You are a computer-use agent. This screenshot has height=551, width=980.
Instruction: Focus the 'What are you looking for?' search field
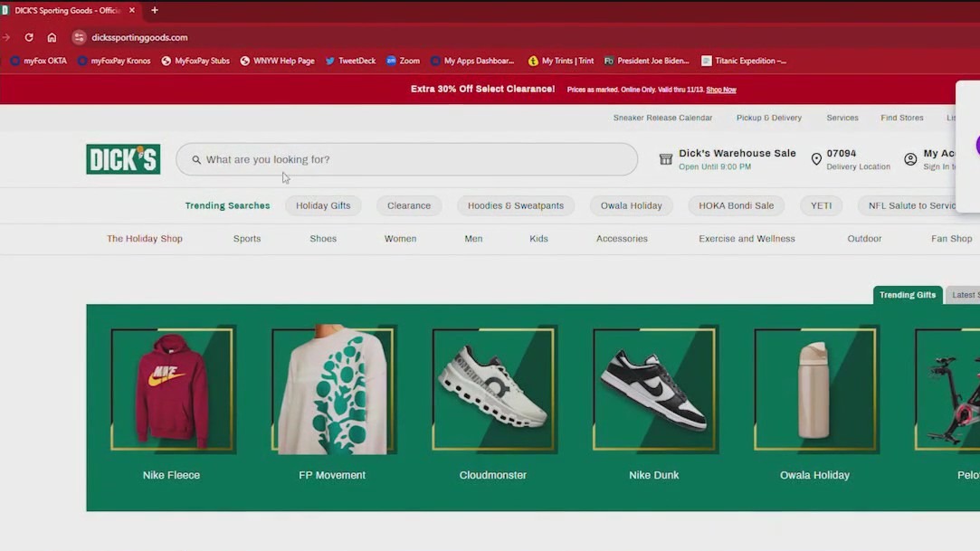[407, 159]
